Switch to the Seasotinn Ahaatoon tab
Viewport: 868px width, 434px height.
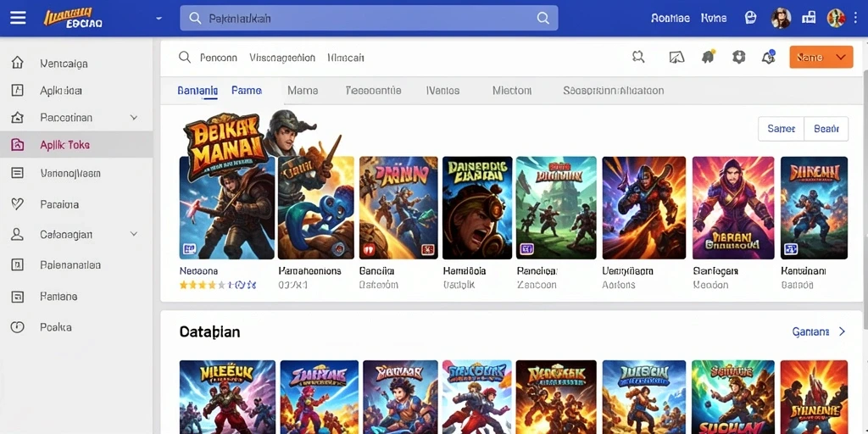tap(614, 90)
